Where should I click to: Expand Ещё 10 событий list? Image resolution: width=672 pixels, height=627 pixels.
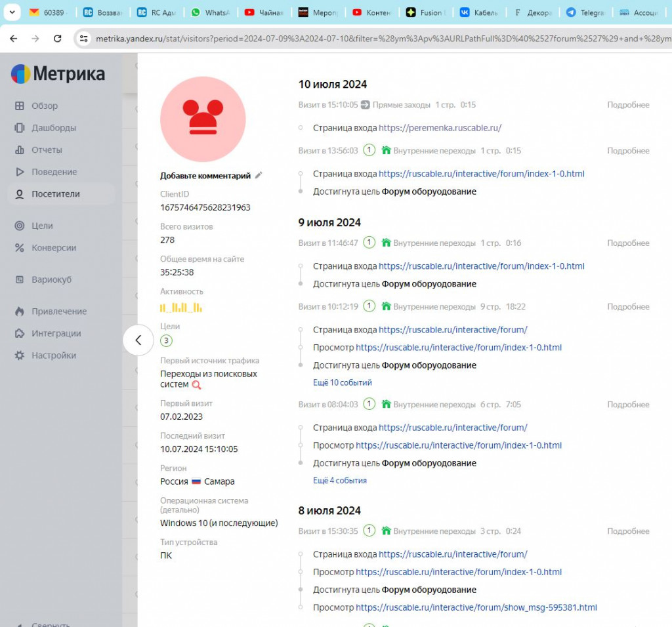[342, 382]
